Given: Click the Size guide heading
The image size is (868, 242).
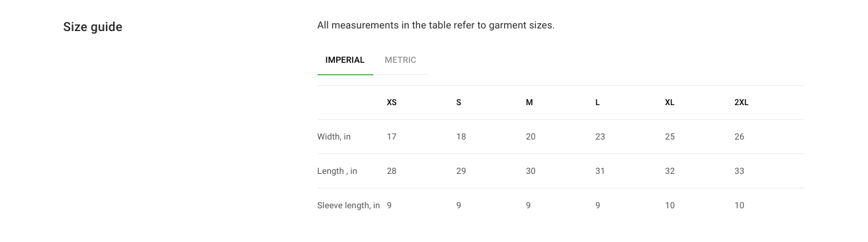Looking at the screenshot, I should click(93, 27).
